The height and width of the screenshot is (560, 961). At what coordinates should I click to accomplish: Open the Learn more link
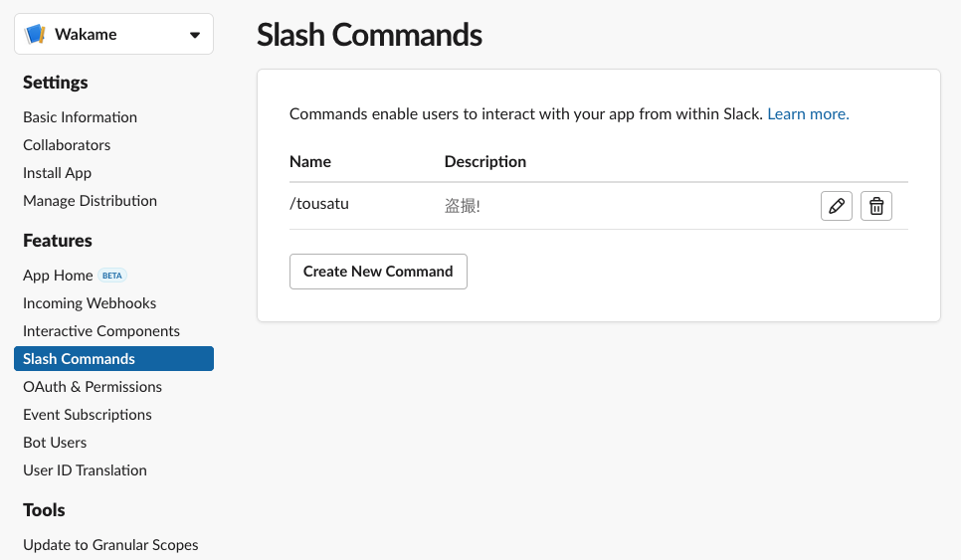pos(808,114)
